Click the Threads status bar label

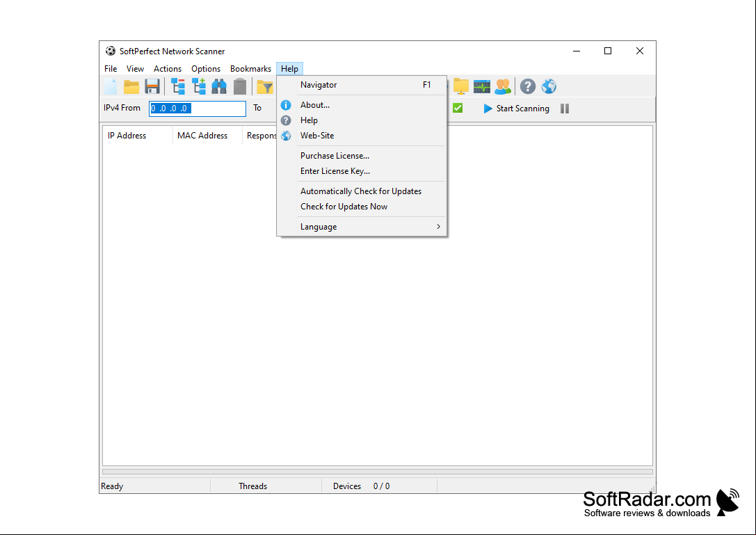pyautogui.click(x=252, y=486)
